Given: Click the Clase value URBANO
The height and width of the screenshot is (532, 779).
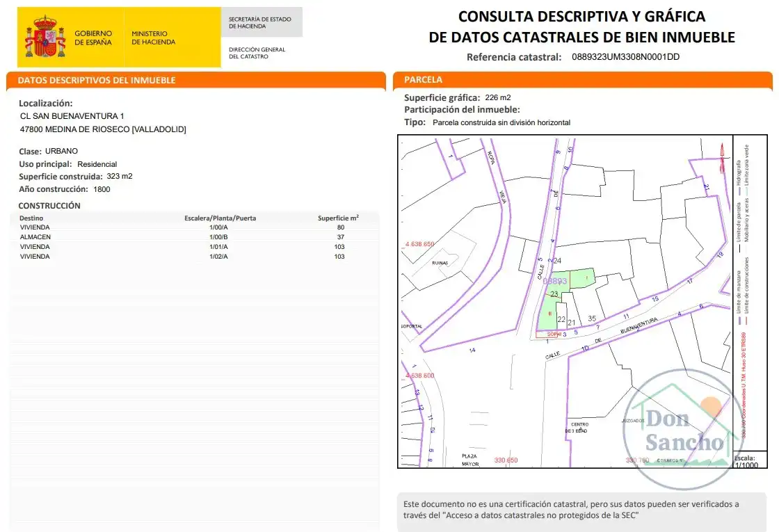Looking at the screenshot, I should click(x=61, y=151).
